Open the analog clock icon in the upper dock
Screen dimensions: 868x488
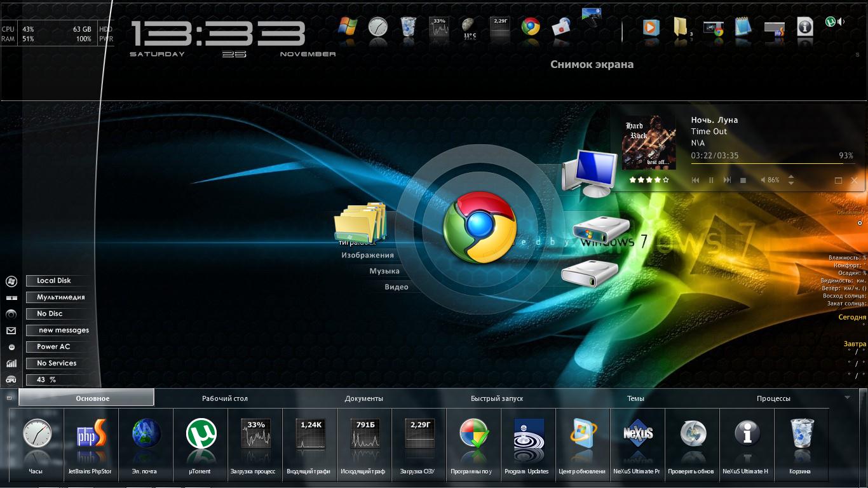[x=377, y=27]
